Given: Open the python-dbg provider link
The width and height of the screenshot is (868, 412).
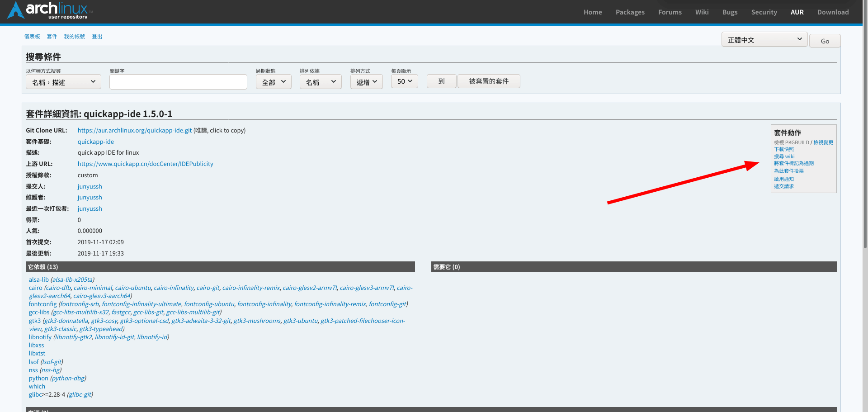Looking at the screenshot, I should (x=68, y=379).
